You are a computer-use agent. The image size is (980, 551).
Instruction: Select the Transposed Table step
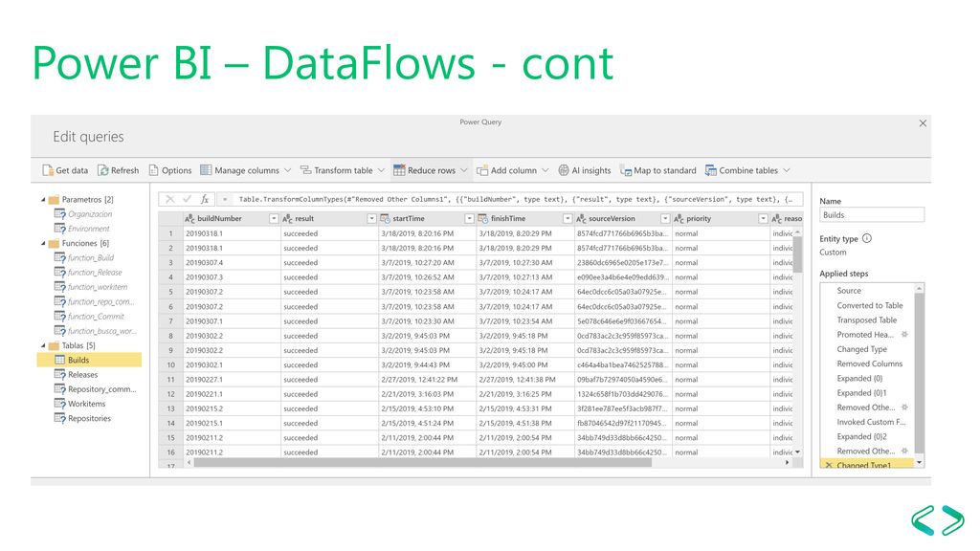point(866,320)
